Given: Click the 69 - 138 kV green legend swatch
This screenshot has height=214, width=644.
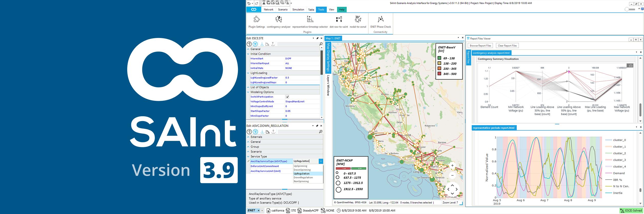Looking at the screenshot, I should (439, 58).
